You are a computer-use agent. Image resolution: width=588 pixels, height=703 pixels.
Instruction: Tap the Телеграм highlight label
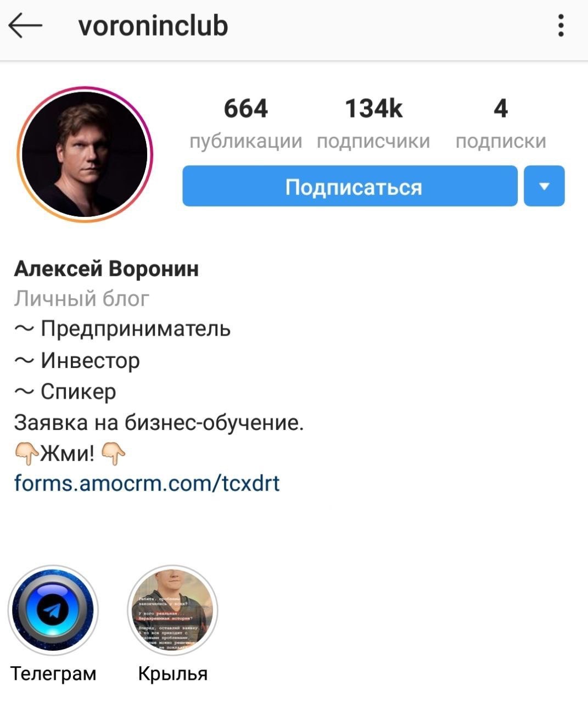(x=53, y=673)
